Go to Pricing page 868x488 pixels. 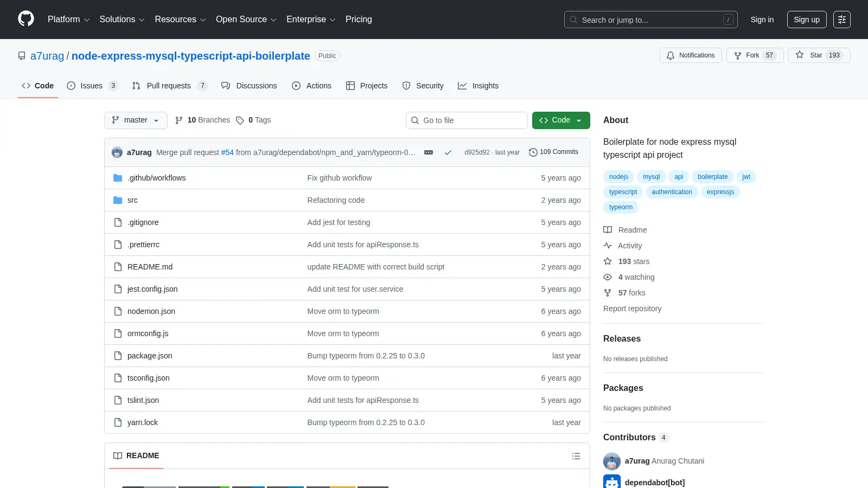click(359, 20)
